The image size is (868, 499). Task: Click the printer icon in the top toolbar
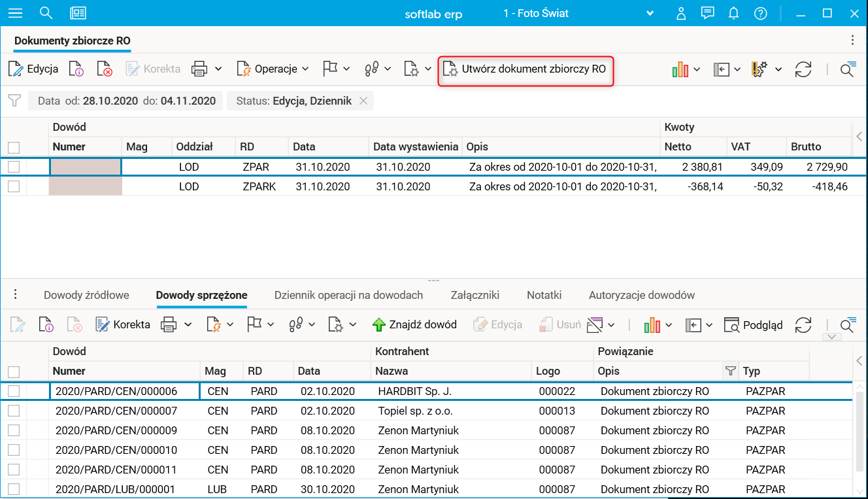coord(199,69)
